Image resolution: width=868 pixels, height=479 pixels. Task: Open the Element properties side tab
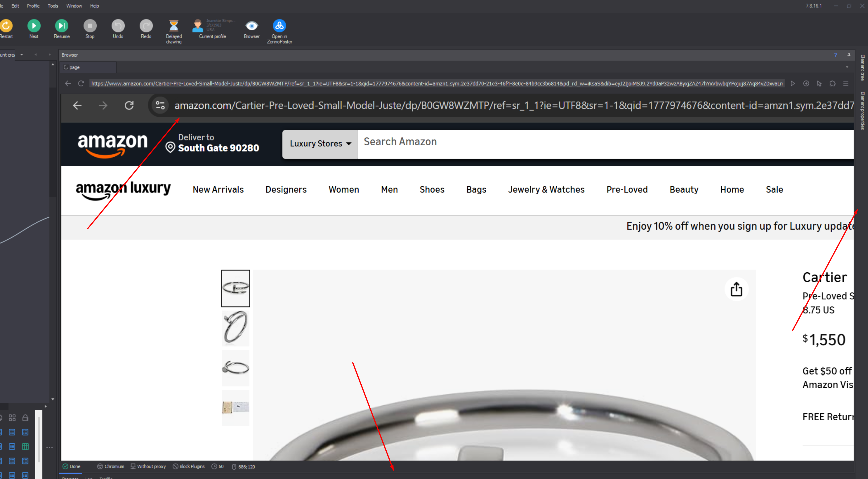(x=862, y=111)
